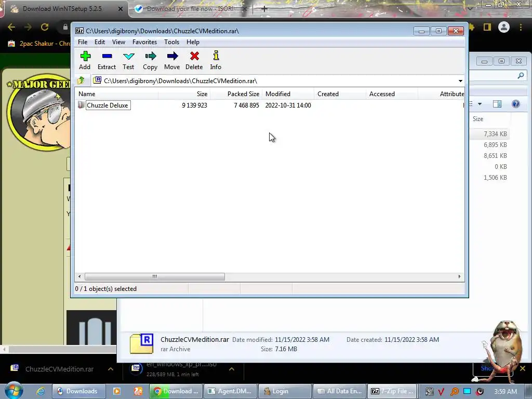The image size is (532, 399).
Task: Sort by the Name column header
Action: (x=116, y=94)
